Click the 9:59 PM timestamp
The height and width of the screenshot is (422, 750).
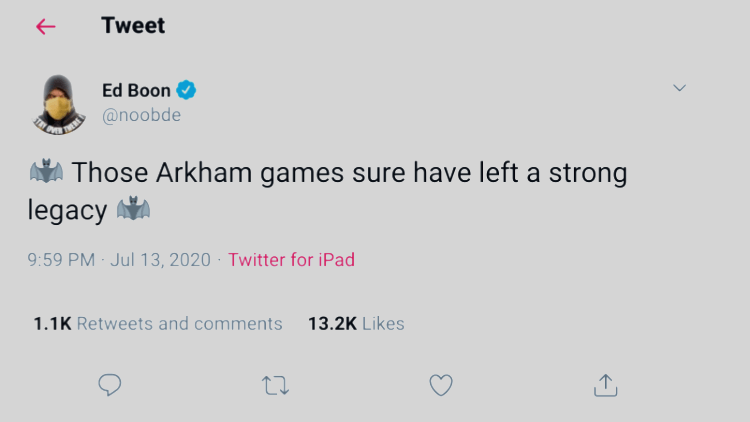[61, 260]
